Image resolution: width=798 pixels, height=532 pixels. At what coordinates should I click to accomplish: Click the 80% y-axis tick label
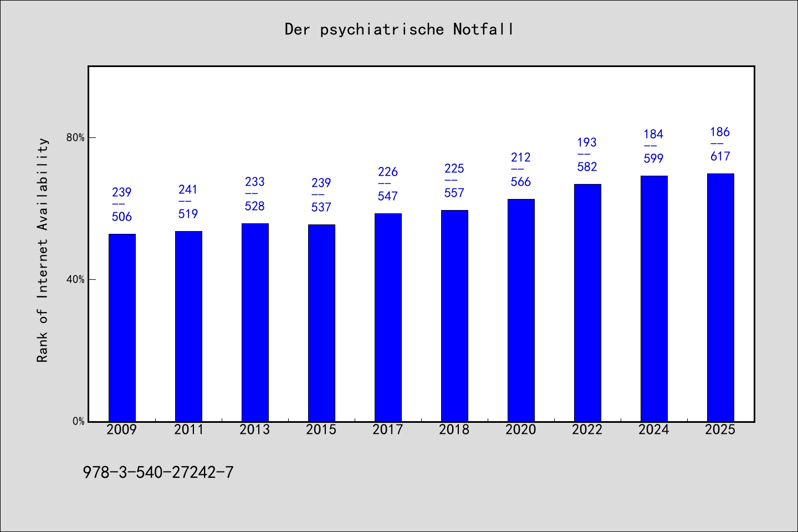coord(76,137)
